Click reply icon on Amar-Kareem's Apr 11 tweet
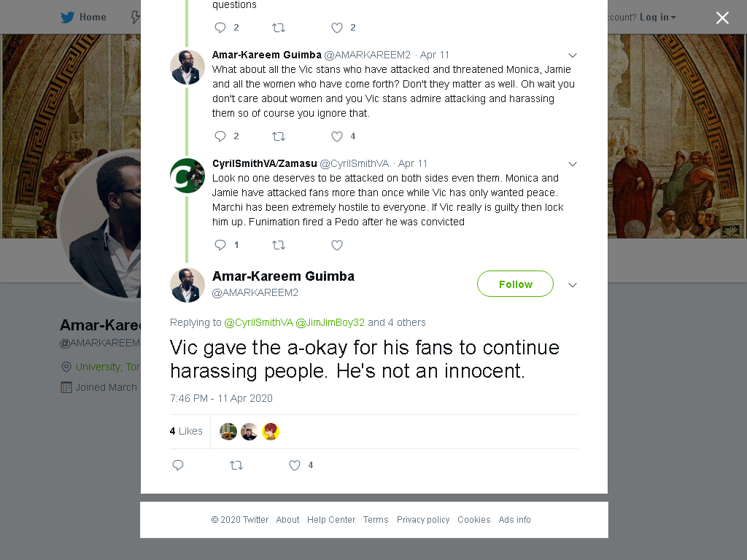 click(220, 136)
